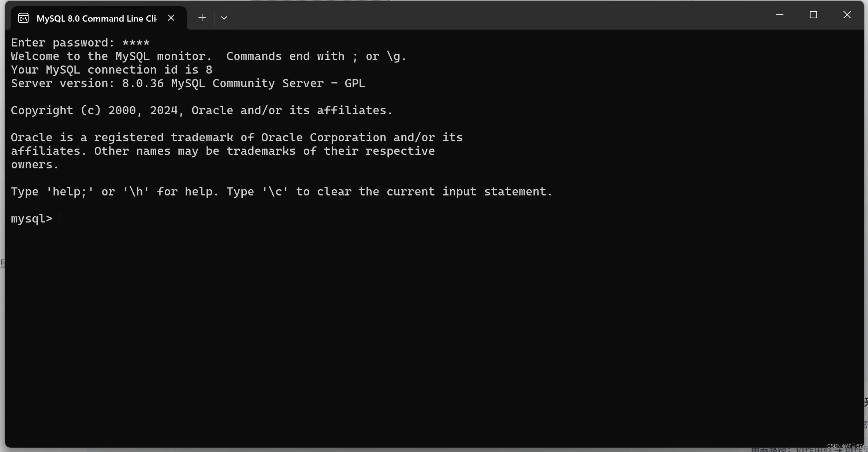The width and height of the screenshot is (868, 452).
Task: Click the X icon on the MySQL tab
Action: click(x=171, y=17)
